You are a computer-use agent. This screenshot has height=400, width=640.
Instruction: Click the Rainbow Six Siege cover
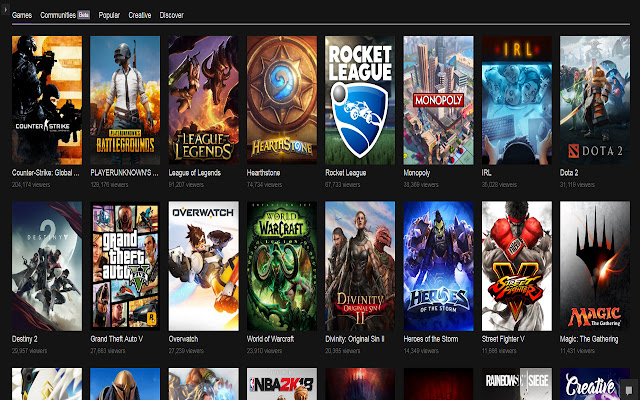pos(517,384)
